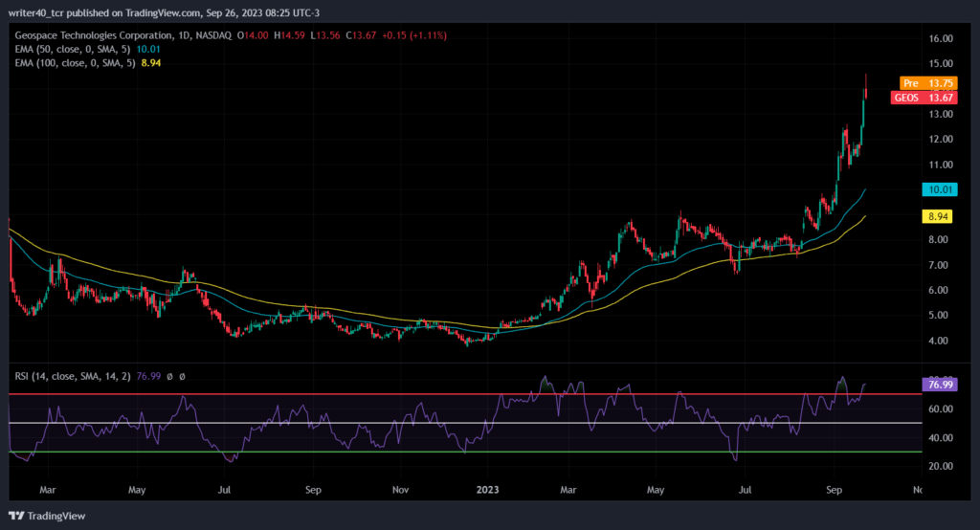Click the Geospace Technologies Corporation symbol title

click(x=93, y=35)
